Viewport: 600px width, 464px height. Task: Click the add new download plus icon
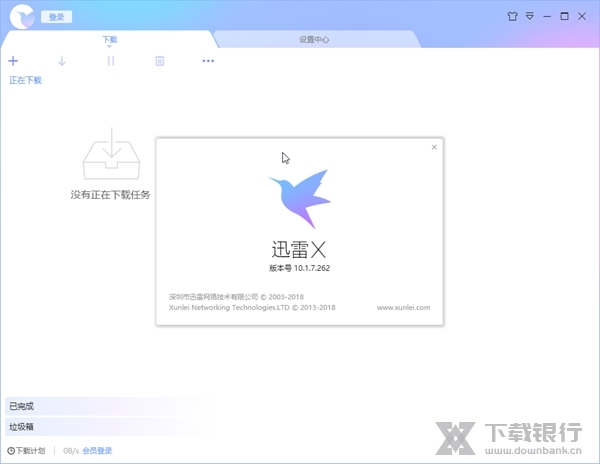pyautogui.click(x=13, y=61)
